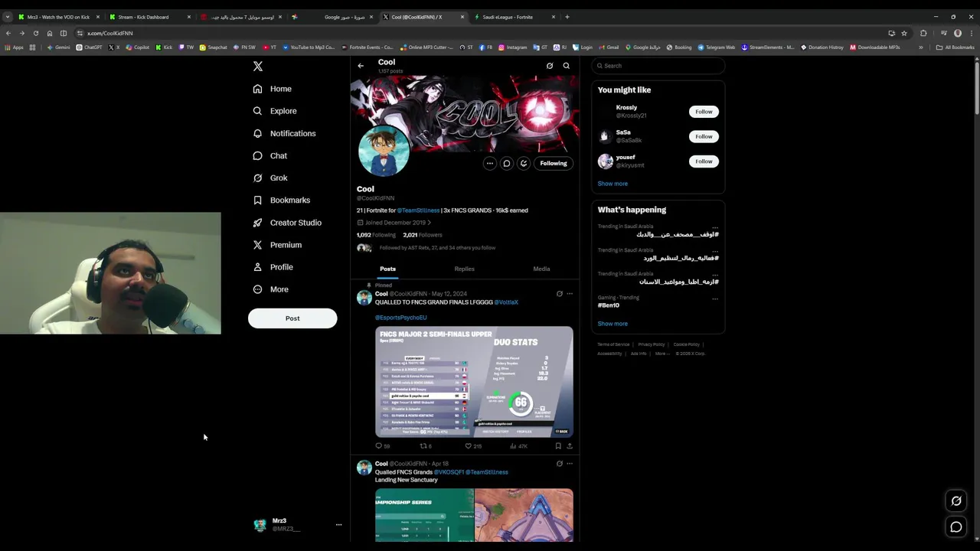Click the back arrow beside Cool header
Viewport: 980px width, 551px height.
361,66
